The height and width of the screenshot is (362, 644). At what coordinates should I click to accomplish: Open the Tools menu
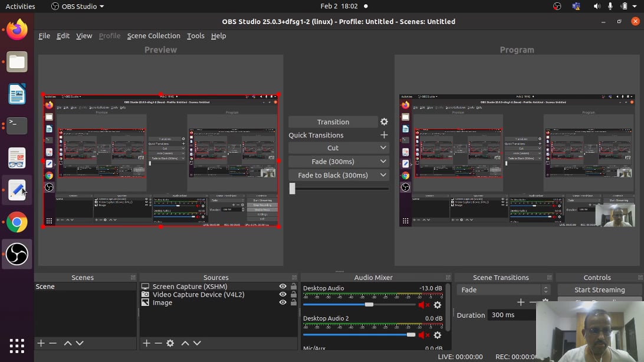click(x=196, y=36)
